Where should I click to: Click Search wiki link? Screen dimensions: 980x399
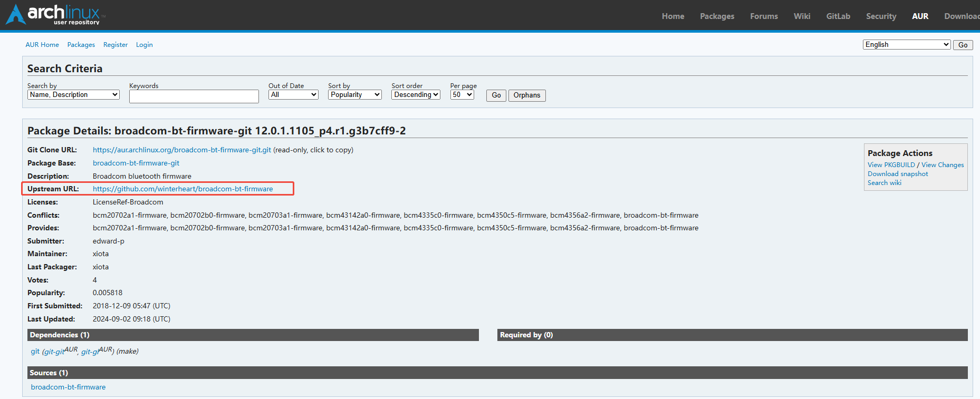pos(885,183)
